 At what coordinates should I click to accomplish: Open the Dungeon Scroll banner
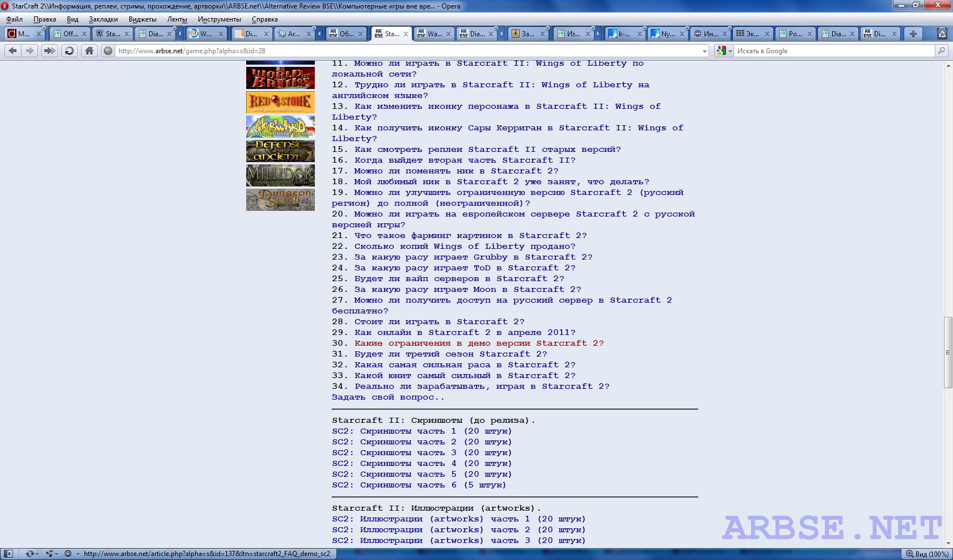(x=280, y=200)
